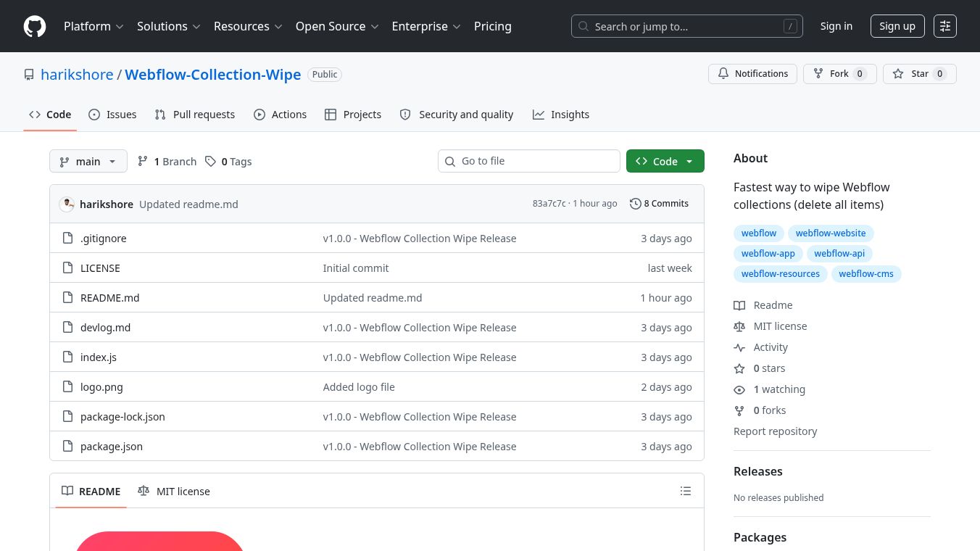The image size is (980, 551).
Task: Star this repository
Action: click(x=919, y=74)
